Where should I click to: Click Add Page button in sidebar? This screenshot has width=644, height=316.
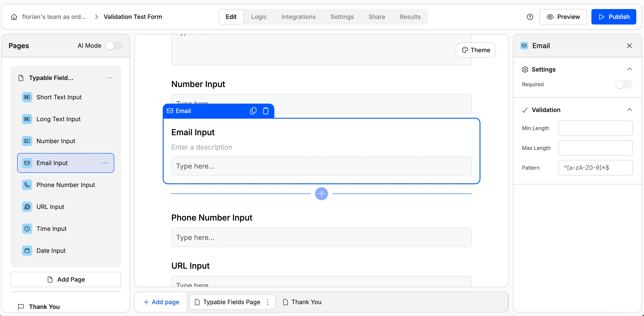coord(65,279)
